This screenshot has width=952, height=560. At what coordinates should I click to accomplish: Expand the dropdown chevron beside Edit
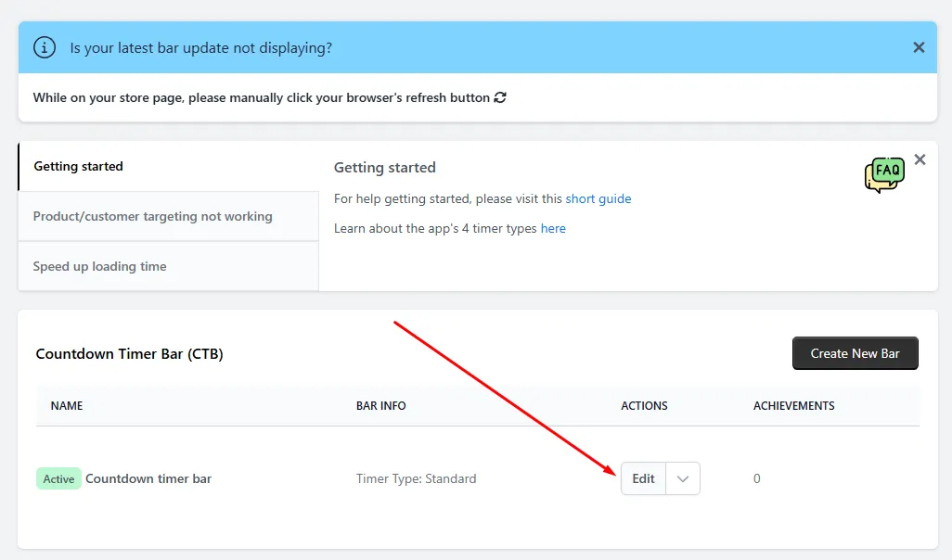coord(683,478)
